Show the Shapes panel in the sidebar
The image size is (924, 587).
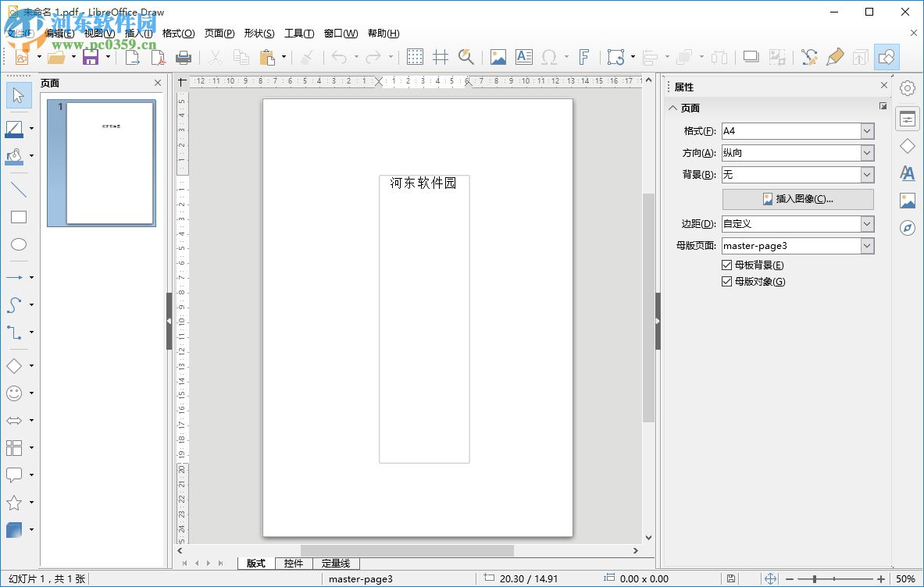click(x=907, y=146)
